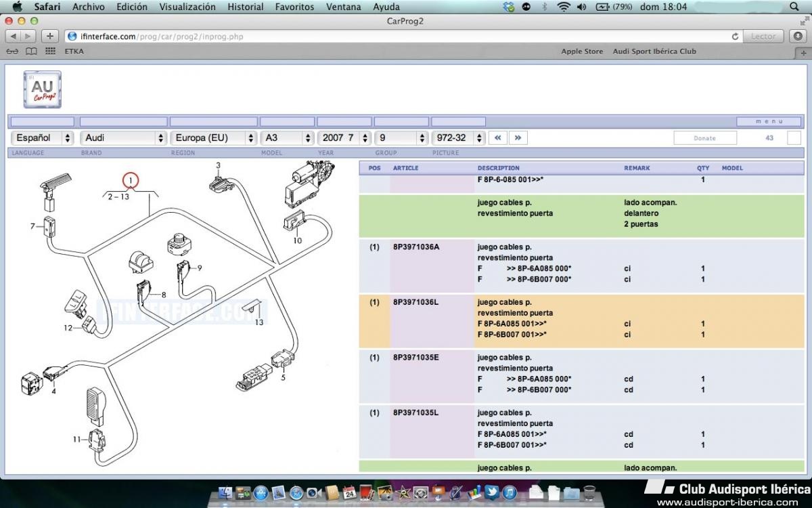
Task: Go back in Safari
Action: (x=14, y=36)
